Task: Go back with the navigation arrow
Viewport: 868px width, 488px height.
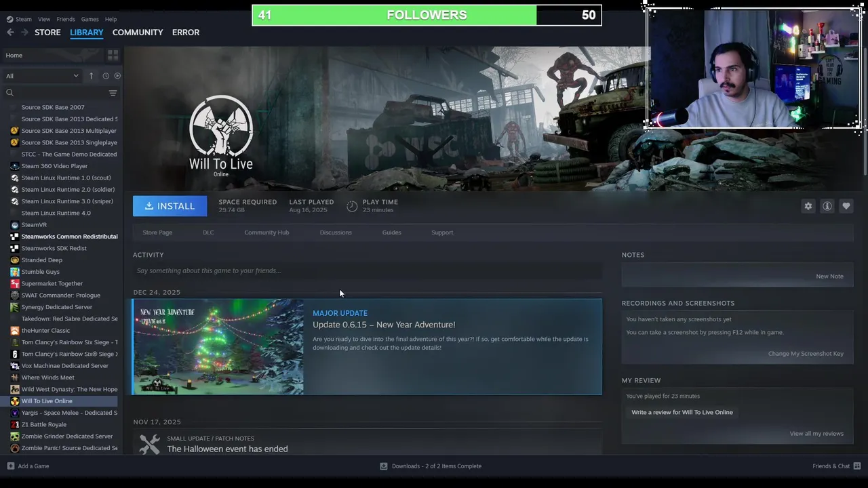Action: [x=10, y=32]
